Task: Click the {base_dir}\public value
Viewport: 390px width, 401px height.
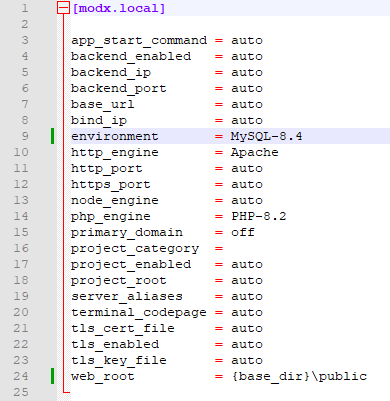Action: coord(299,377)
